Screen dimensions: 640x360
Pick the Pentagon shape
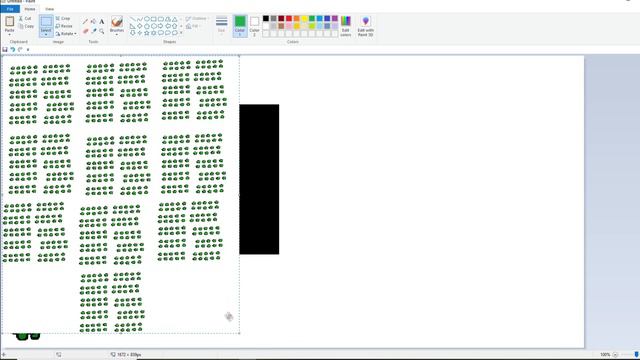pyautogui.click(x=147, y=26)
